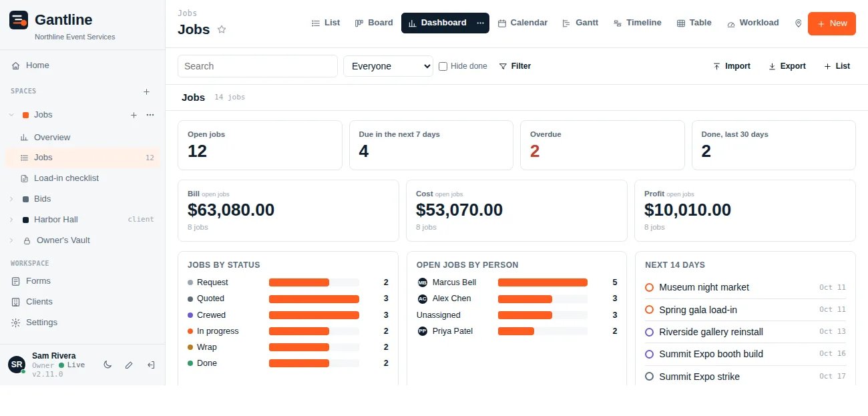Switch to the Calendar view tab
The image size is (868, 416).
(523, 23)
